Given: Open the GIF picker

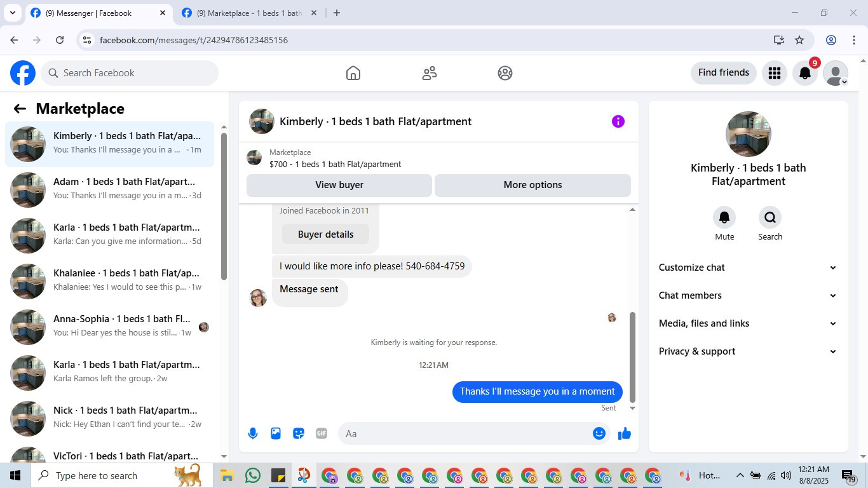Looking at the screenshot, I should pyautogui.click(x=322, y=433).
